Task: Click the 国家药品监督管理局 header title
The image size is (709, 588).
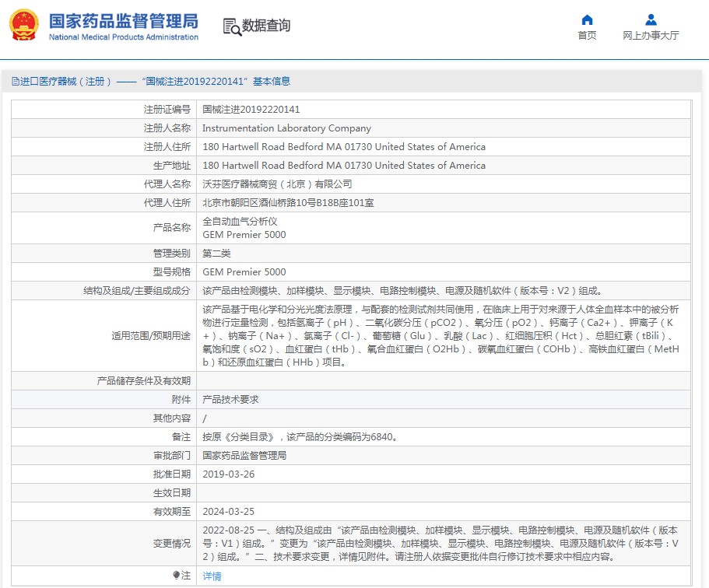Action: pos(124,21)
